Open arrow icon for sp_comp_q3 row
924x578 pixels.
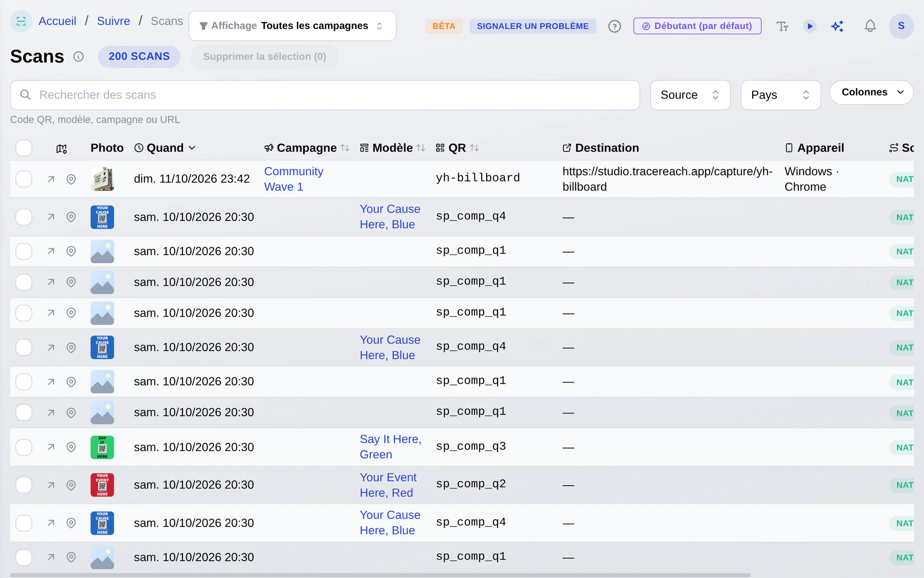[x=51, y=447]
